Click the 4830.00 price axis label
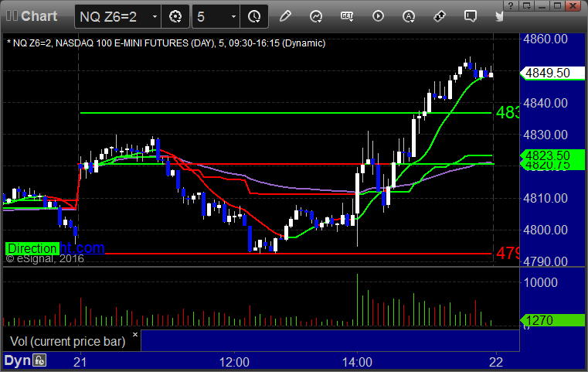Viewport: 588px width, 372px height. [x=546, y=135]
